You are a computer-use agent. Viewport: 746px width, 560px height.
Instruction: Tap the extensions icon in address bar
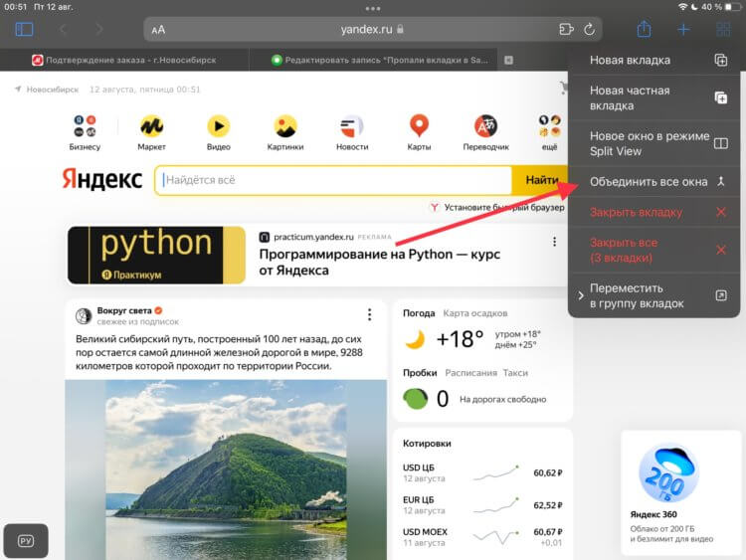pyautogui.click(x=566, y=30)
